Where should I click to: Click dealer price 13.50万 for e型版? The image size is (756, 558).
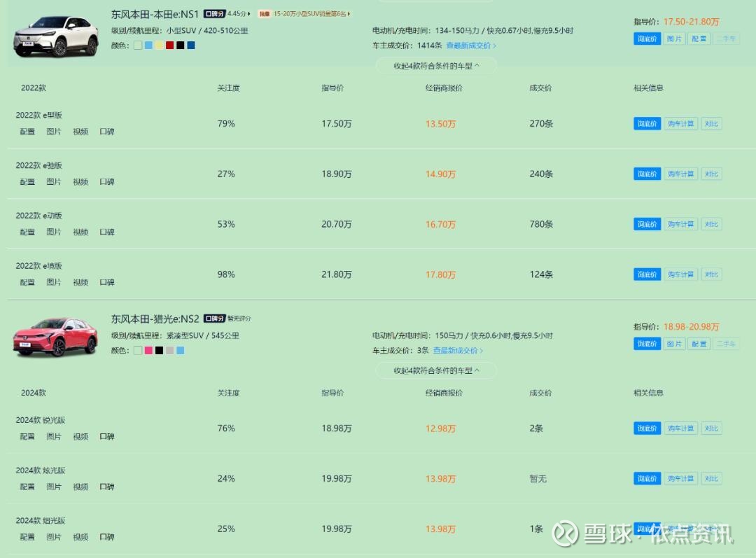point(440,124)
